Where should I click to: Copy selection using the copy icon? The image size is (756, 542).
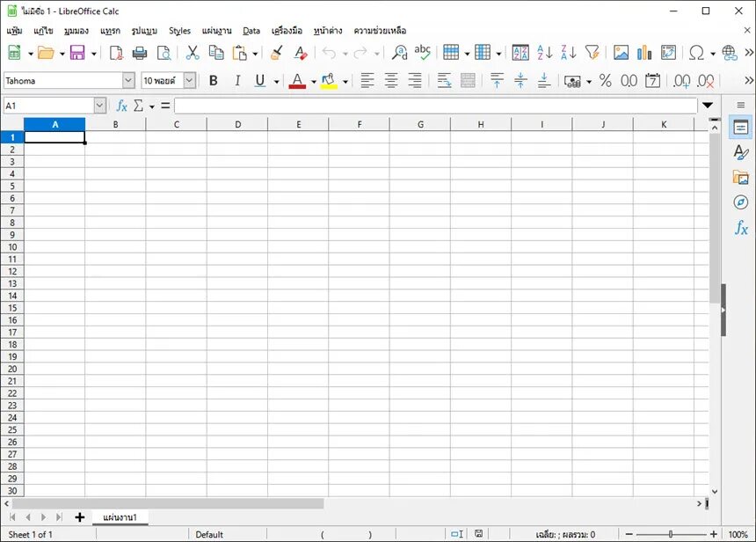216,53
